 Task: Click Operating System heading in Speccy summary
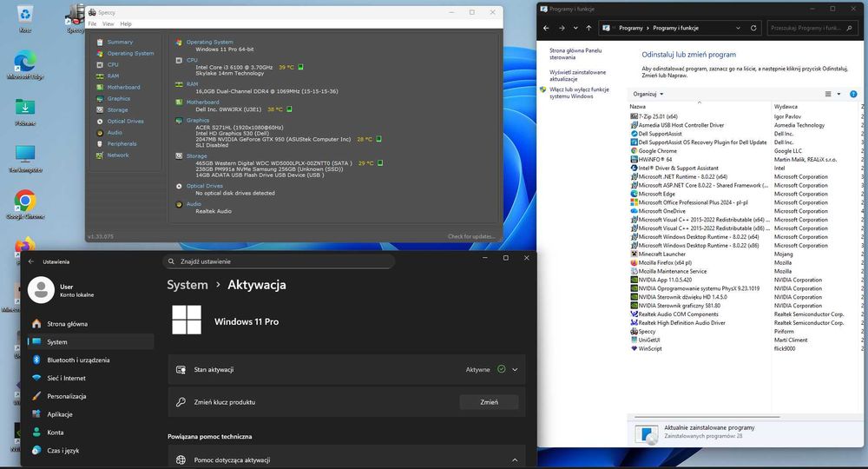click(209, 42)
